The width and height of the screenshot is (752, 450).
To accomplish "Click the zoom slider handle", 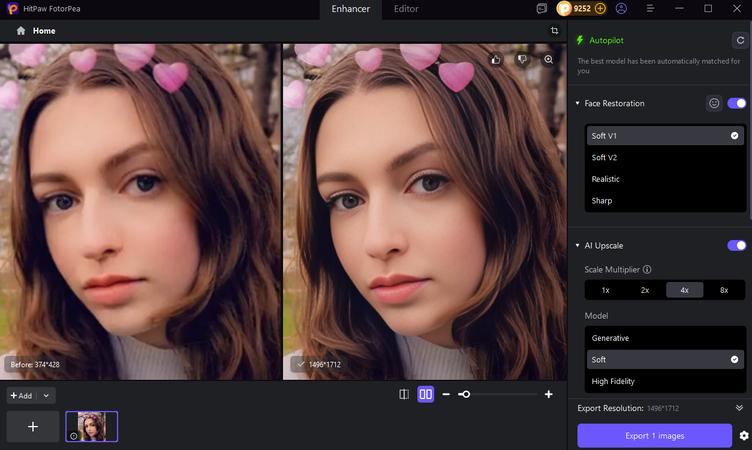I will (466, 394).
